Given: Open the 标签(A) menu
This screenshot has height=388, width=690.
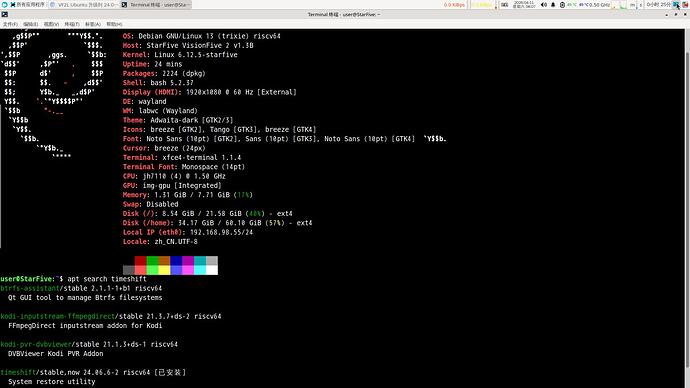Looking at the screenshot, I should click(x=92, y=24).
